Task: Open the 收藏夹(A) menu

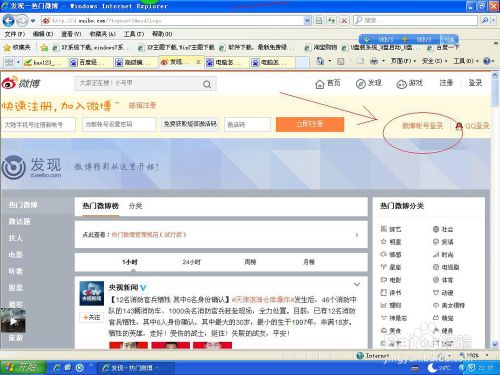Action: [103, 34]
